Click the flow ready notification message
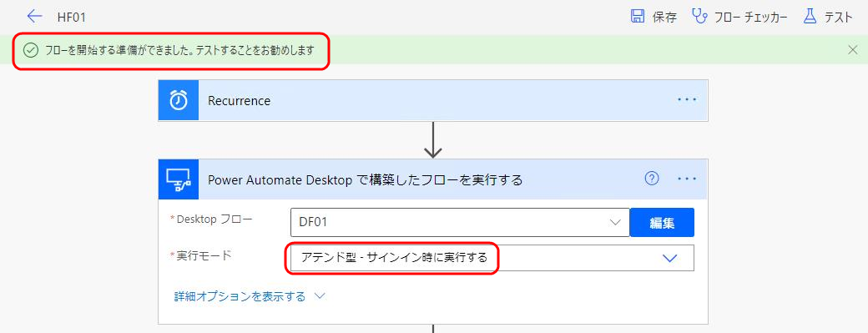Screen dimensions: 868x333 [x=180, y=50]
